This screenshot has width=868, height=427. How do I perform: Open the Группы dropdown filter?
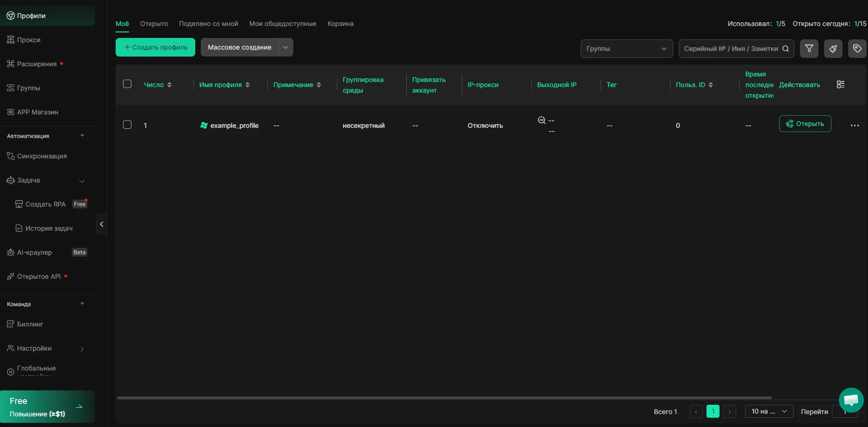pyautogui.click(x=626, y=49)
